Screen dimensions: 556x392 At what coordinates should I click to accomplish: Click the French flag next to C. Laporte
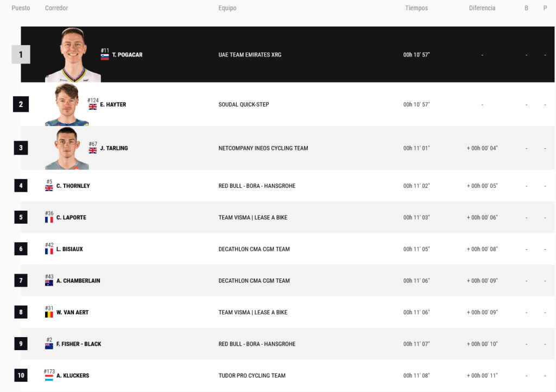(x=49, y=220)
